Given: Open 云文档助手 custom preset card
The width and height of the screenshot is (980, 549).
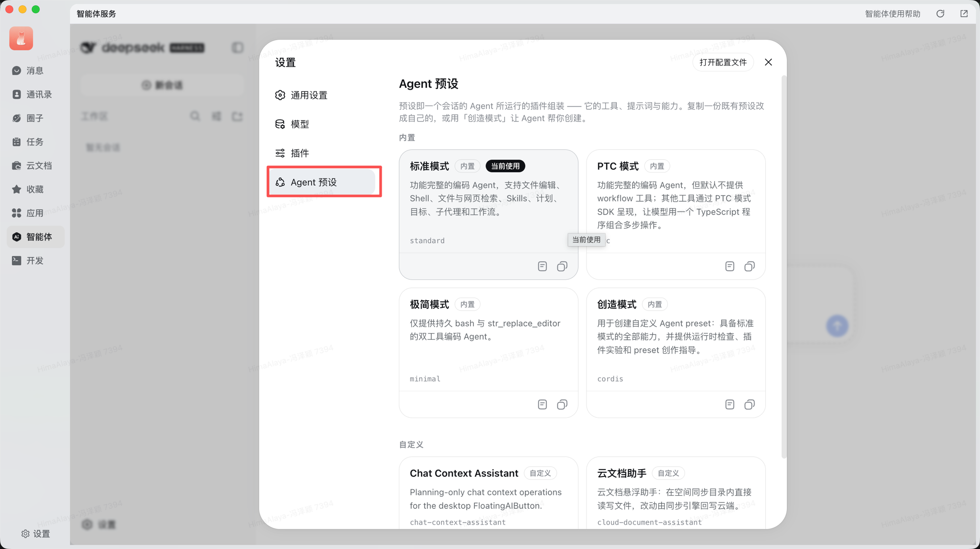Looking at the screenshot, I should pos(676,493).
